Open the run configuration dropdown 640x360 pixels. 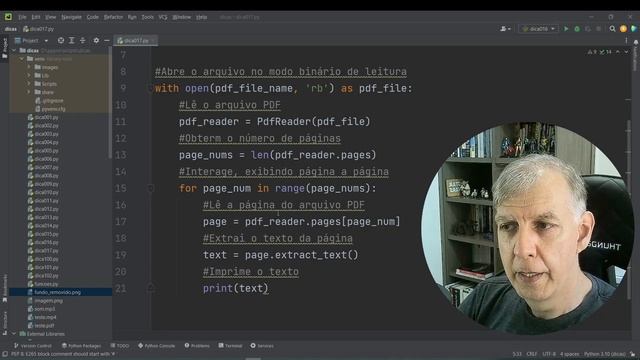[539, 29]
